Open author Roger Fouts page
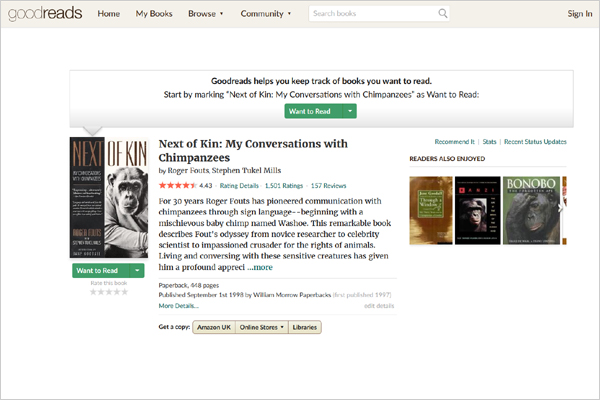Screen dimensions: 600x400 tap(188, 170)
